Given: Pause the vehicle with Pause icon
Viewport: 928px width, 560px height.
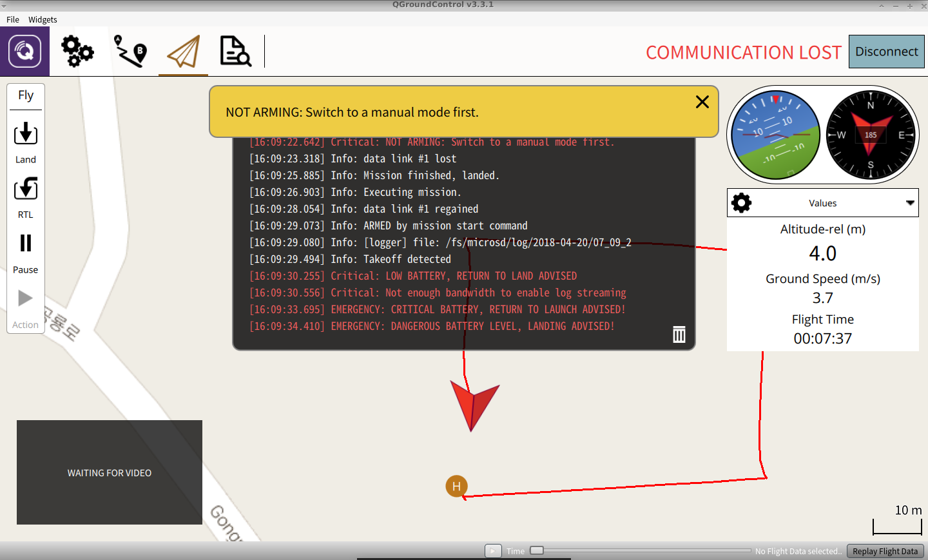Looking at the screenshot, I should 26,243.
